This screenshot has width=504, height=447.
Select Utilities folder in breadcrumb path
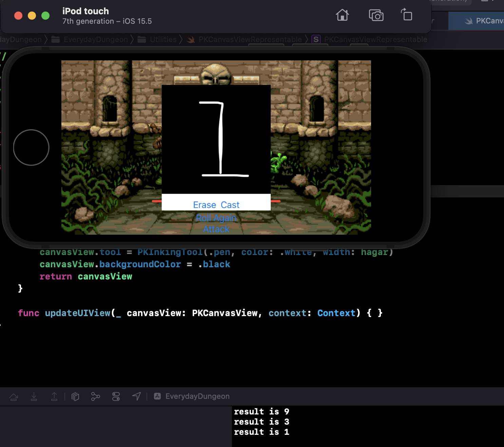pos(157,40)
